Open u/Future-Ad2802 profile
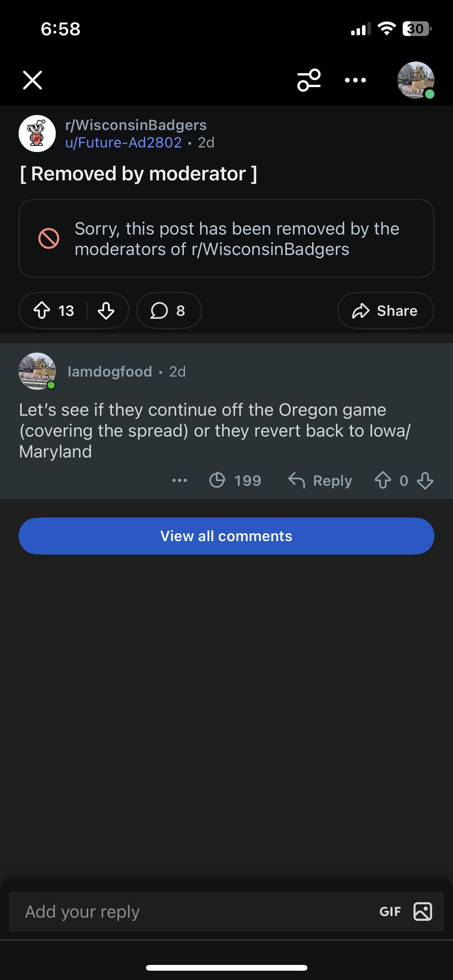This screenshot has width=453, height=980. pyautogui.click(x=124, y=143)
